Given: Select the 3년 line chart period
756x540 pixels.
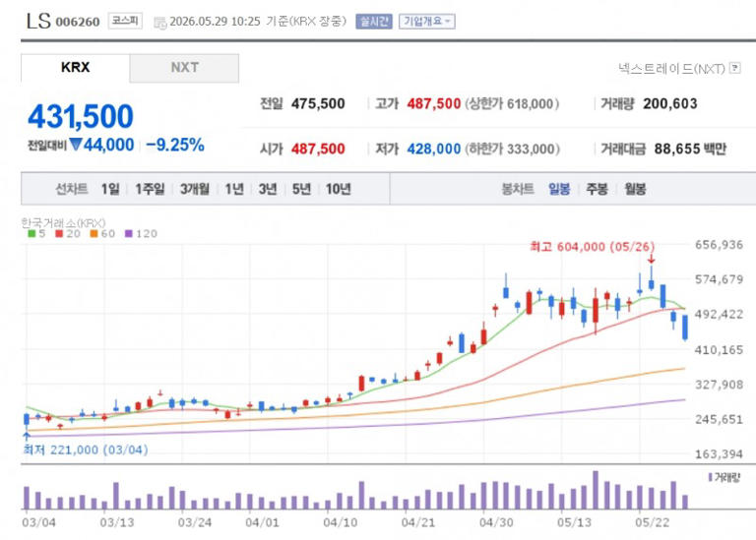Looking at the screenshot, I should (268, 189).
